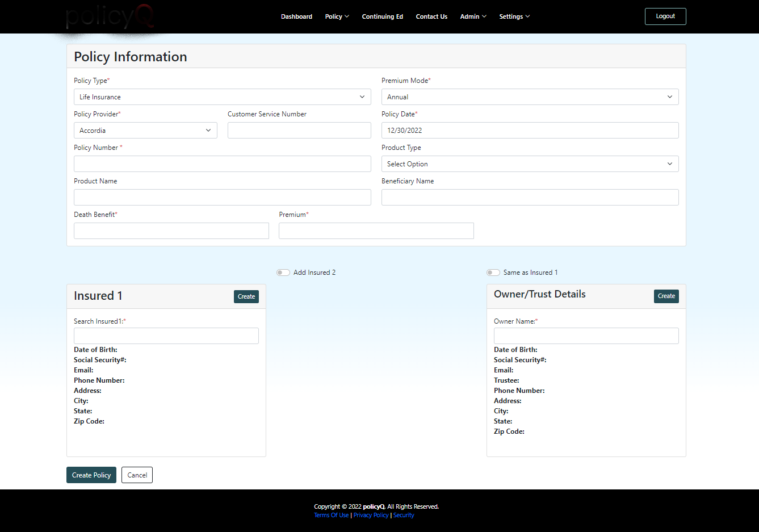Open the Terms Of Use link
759x532 pixels.
click(x=332, y=516)
